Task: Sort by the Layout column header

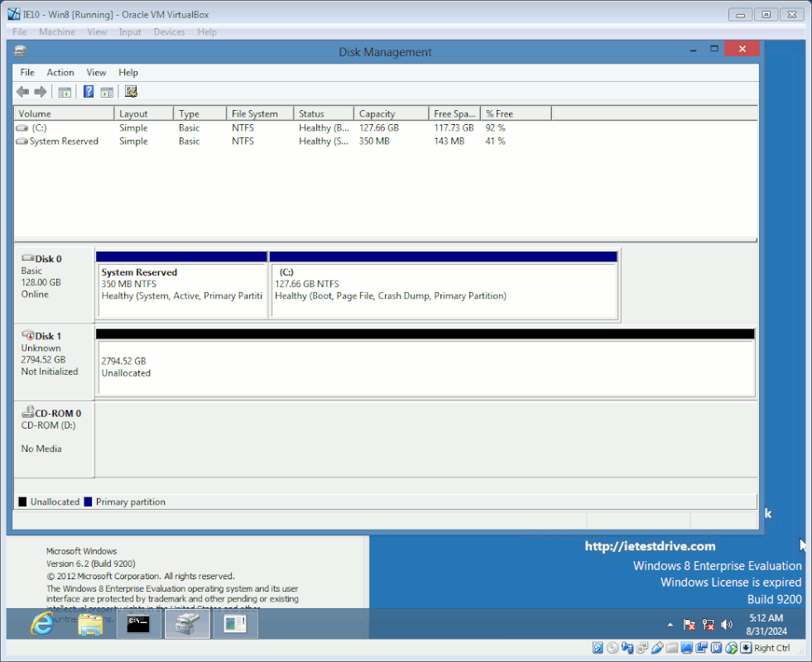Action: pos(143,114)
